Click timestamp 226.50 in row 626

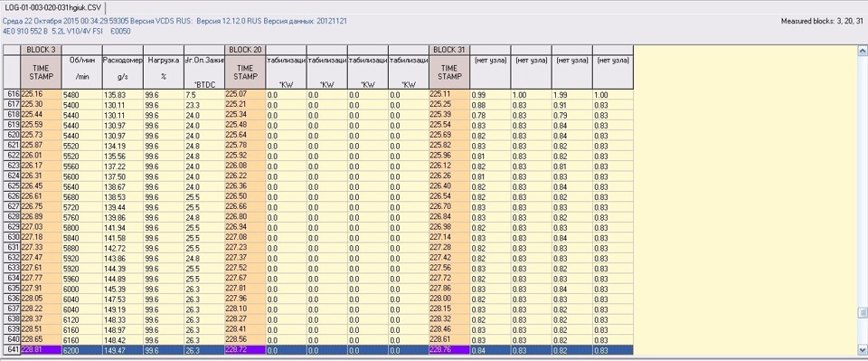(x=245, y=196)
